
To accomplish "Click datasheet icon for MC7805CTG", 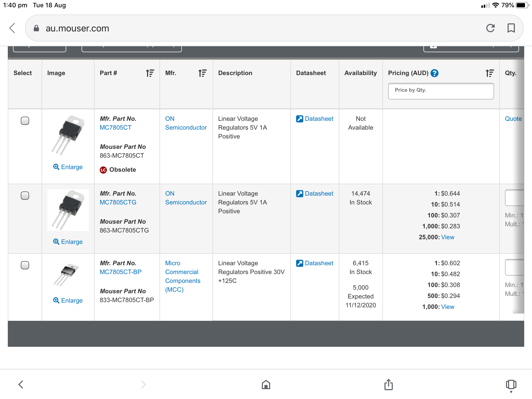I will point(300,194).
